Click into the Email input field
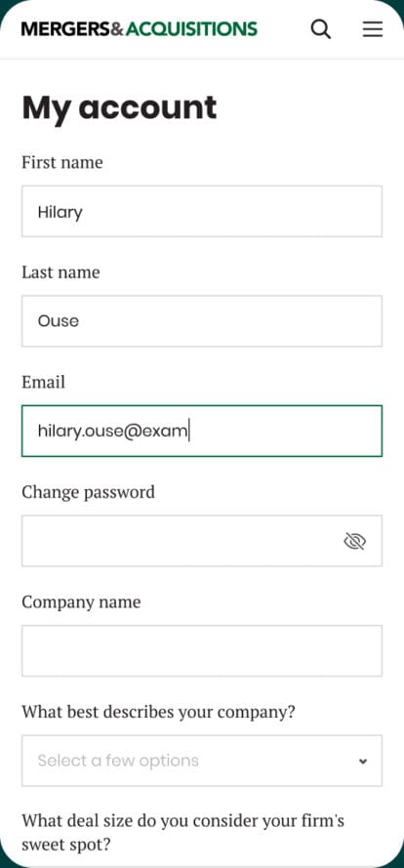Viewport: 404px width, 868px height. (202, 431)
